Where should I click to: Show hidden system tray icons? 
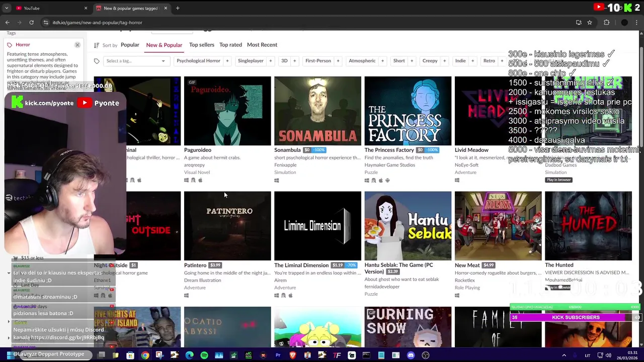pos(563,355)
